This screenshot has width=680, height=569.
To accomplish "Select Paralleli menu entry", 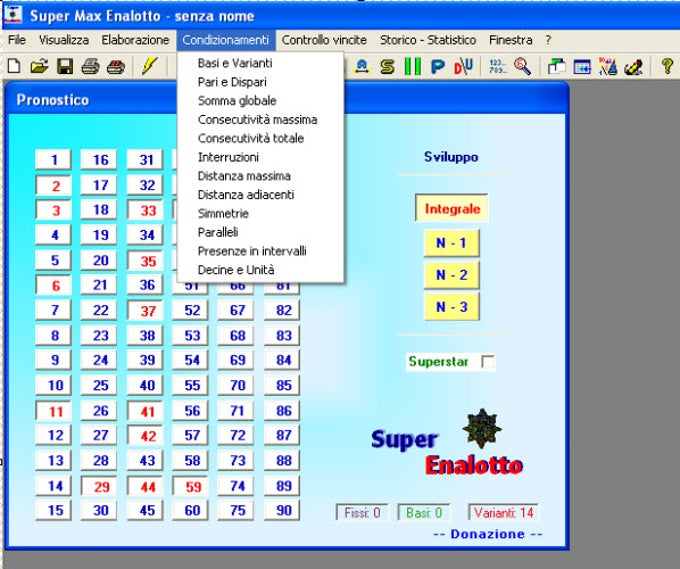I will (260, 232).
